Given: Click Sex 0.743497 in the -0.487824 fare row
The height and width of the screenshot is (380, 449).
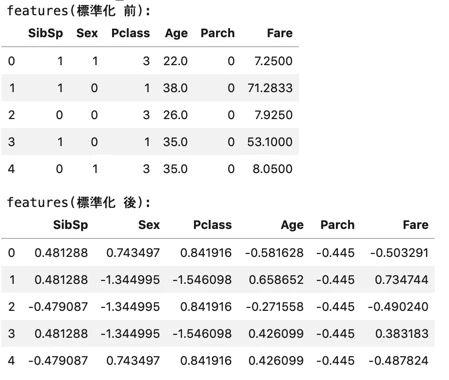Looking at the screenshot, I should coord(133,361).
